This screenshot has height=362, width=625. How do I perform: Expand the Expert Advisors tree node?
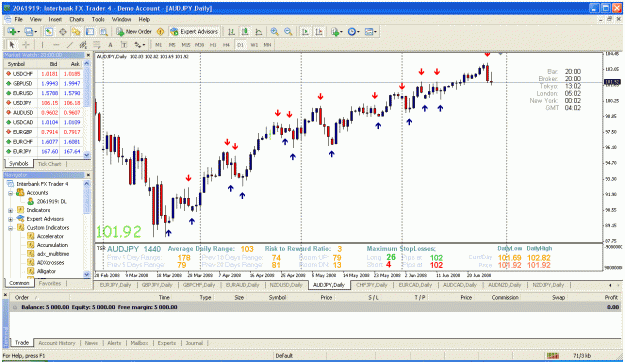[x=11, y=219]
